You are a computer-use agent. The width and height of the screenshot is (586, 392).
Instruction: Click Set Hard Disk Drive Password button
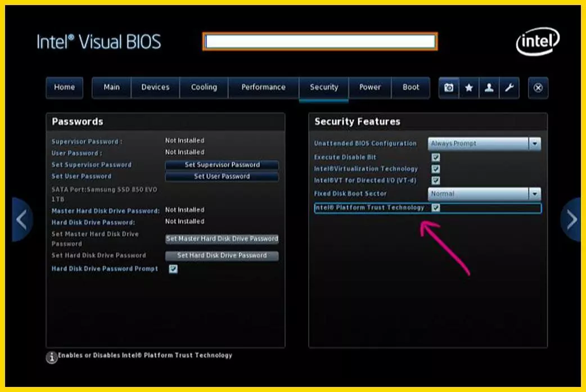222,255
